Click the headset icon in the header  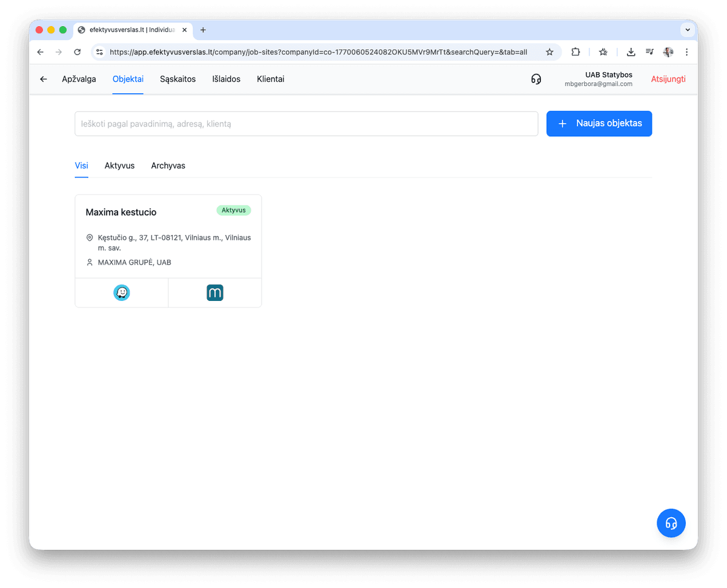pos(536,79)
